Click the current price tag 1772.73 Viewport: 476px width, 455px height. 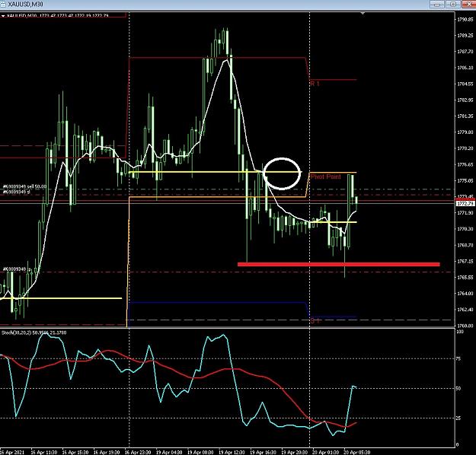coord(465,203)
